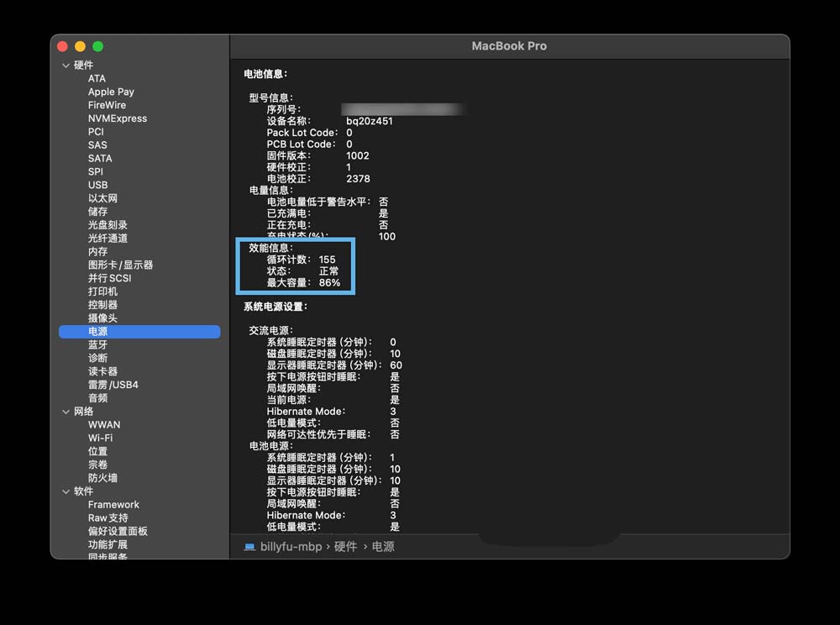This screenshot has width=840, height=625.
Task: Open the Raw 支持 sidebar entry
Action: pos(108,517)
